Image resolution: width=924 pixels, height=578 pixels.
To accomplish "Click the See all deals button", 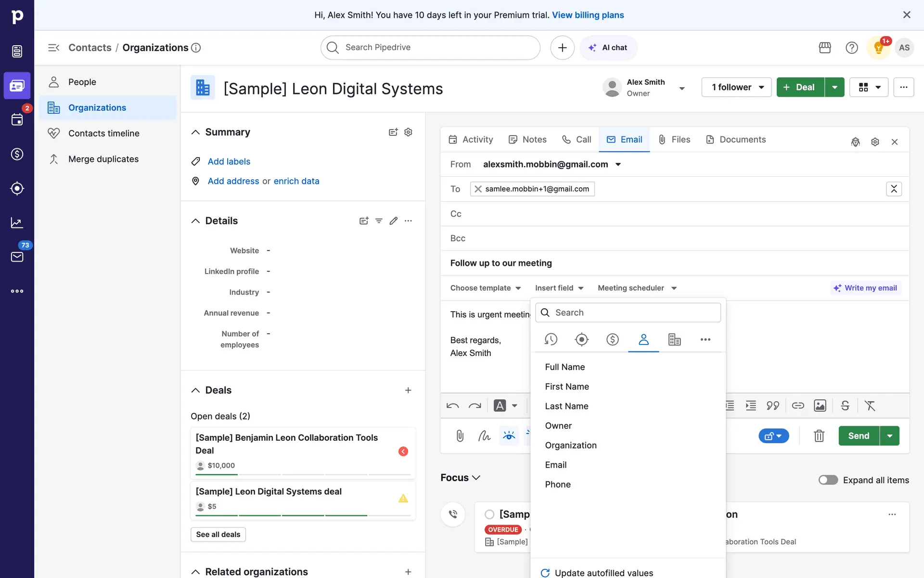I will [x=218, y=534].
